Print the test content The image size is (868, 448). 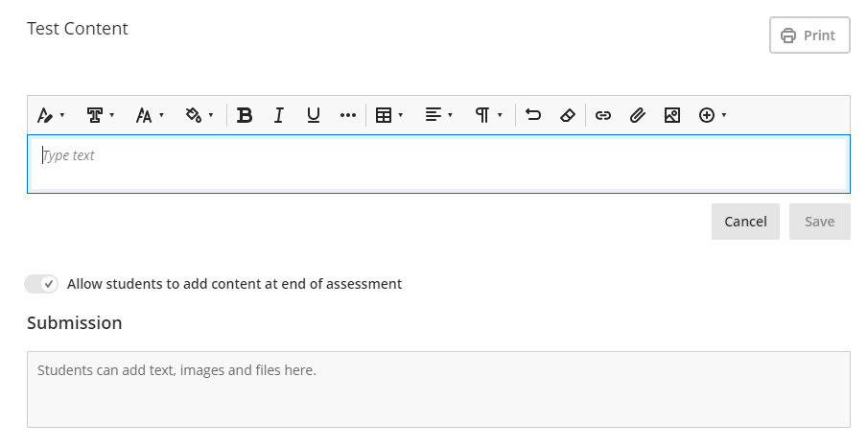(x=809, y=35)
